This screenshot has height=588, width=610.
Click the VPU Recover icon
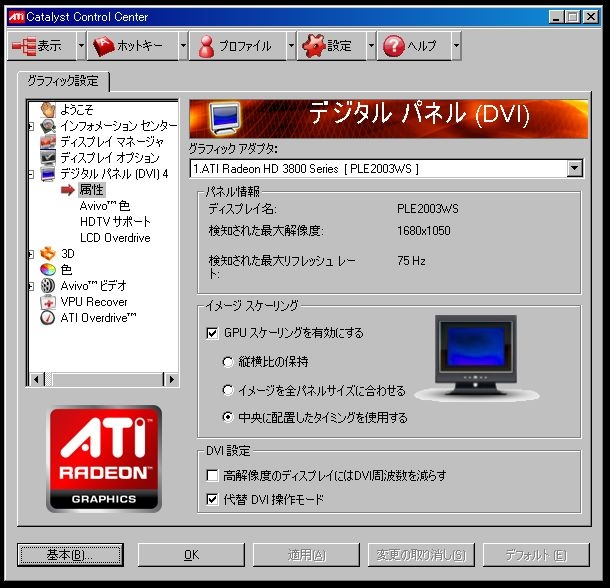pyautogui.click(x=48, y=302)
